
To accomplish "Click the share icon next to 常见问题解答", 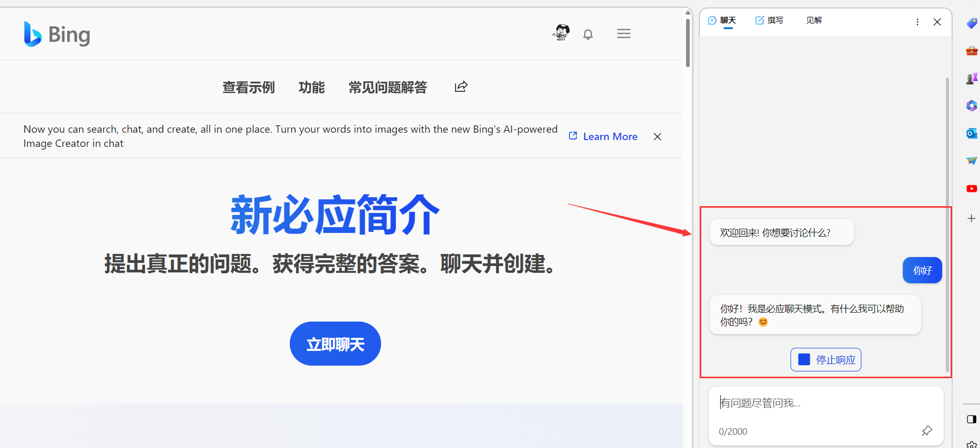I will point(461,87).
